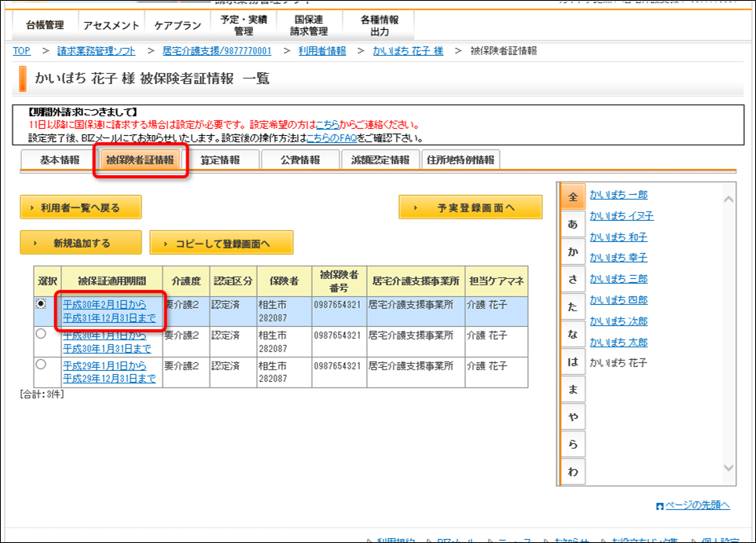Go to TOP breadcrumb link

pyautogui.click(x=21, y=50)
